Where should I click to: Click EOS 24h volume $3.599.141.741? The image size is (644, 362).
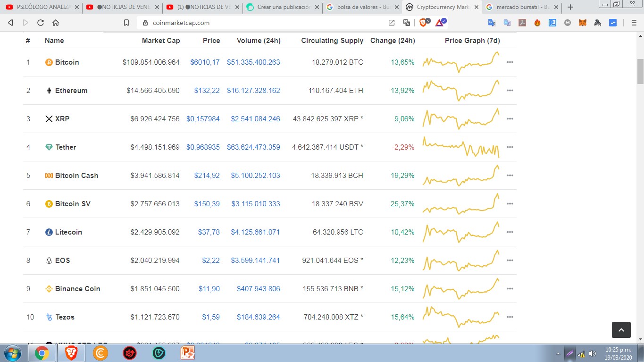[255, 261]
